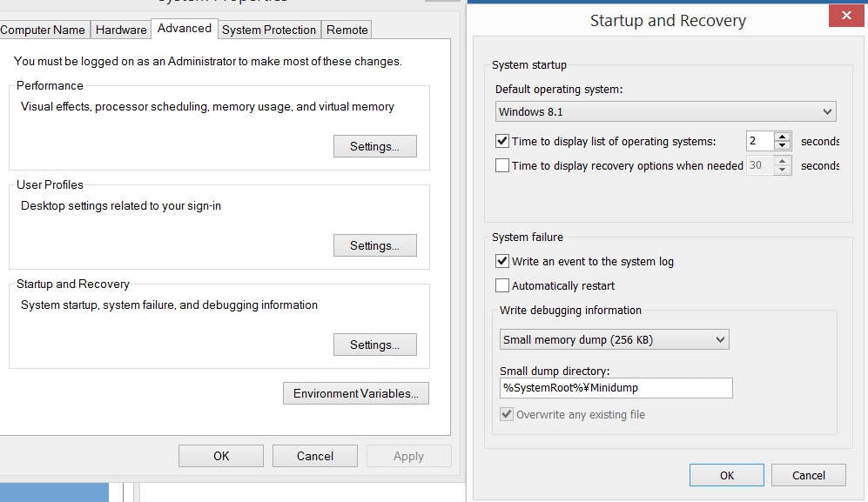Confirm Startup and Recovery with OK
This screenshot has height=502, width=868.
tap(726, 475)
